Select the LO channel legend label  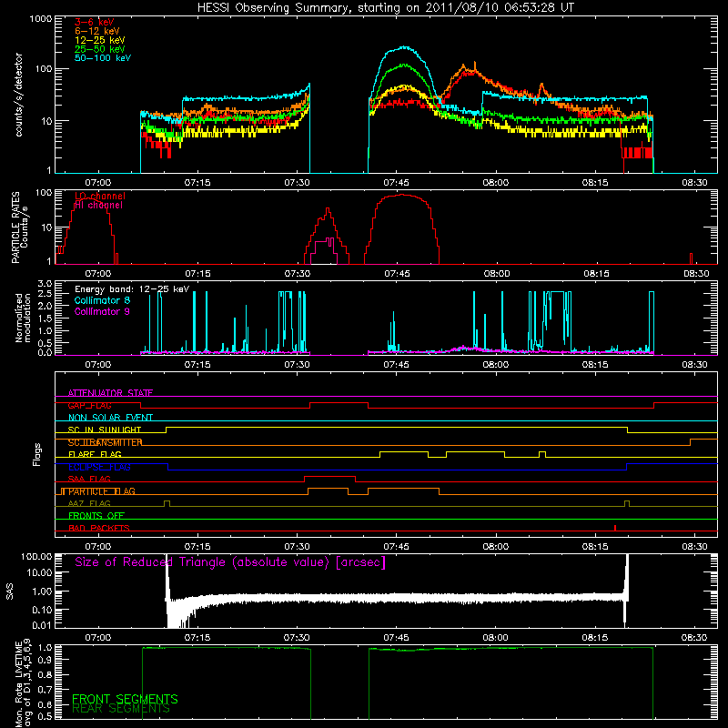100,196
